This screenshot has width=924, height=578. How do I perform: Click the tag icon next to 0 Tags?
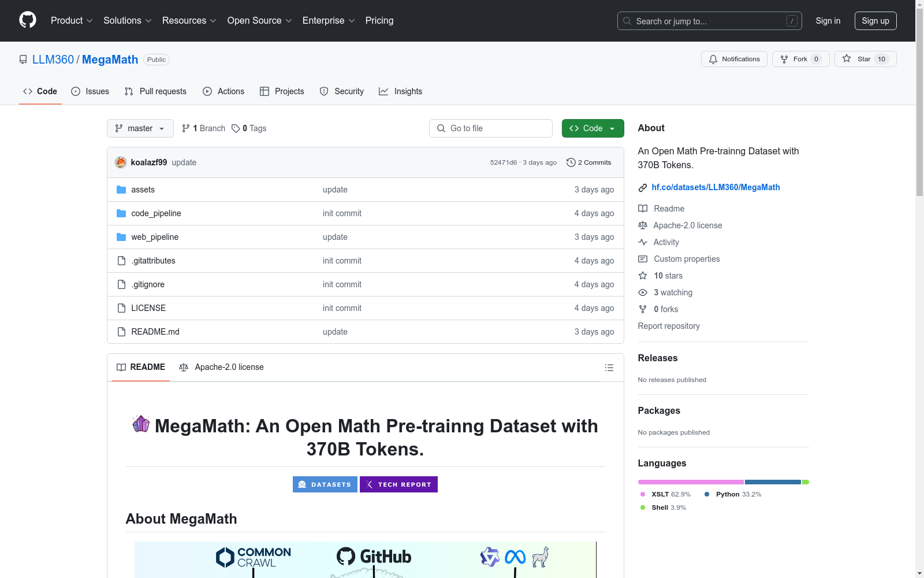click(236, 128)
